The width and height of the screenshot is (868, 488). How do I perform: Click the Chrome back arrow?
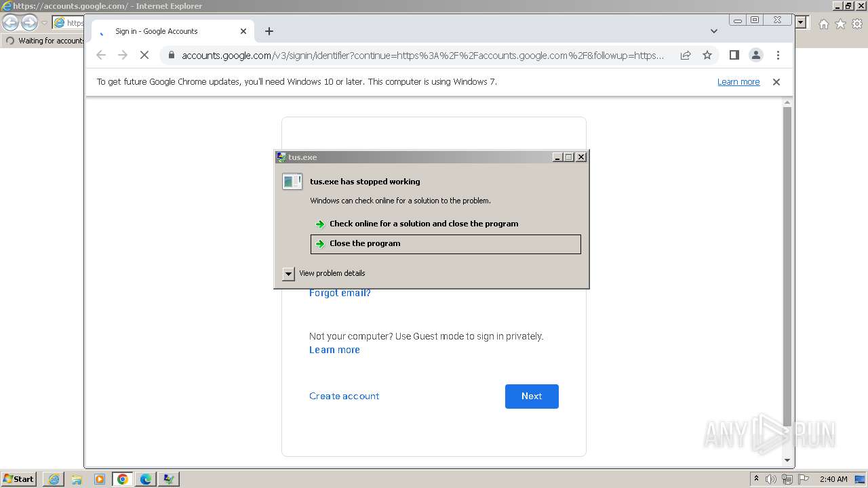pos(101,55)
